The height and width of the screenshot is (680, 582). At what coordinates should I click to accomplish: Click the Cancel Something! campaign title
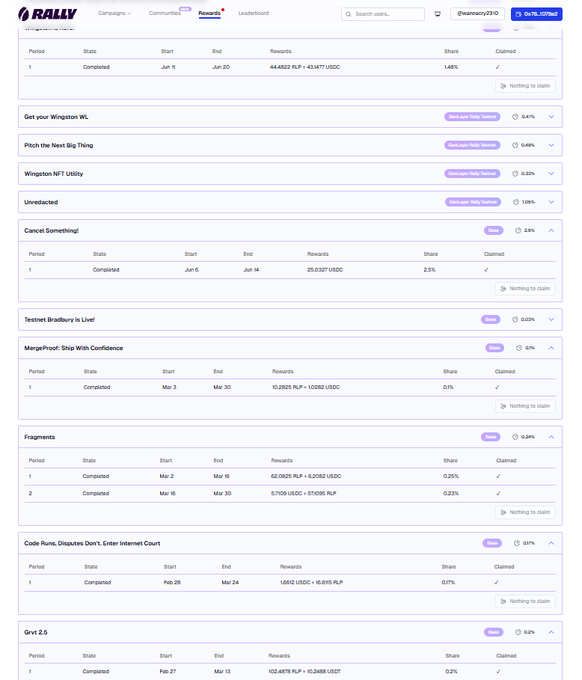pyautogui.click(x=51, y=231)
